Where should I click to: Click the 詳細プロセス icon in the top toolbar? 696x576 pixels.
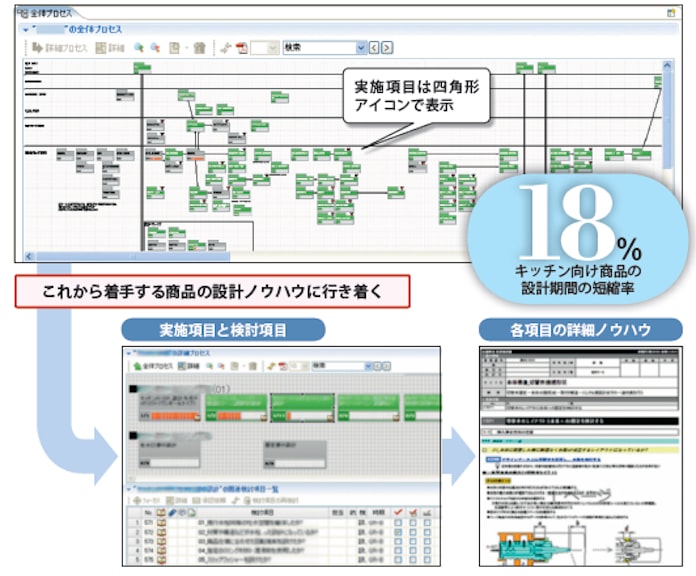pyautogui.click(x=38, y=47)
